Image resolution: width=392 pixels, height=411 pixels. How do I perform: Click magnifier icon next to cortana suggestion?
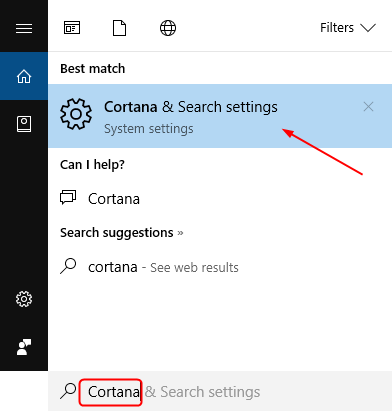coord(68,266)
